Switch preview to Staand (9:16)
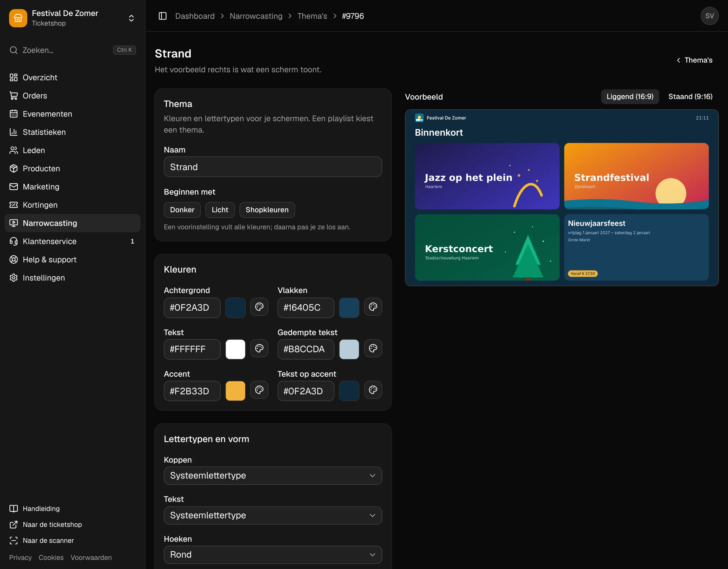 [690, 97]
